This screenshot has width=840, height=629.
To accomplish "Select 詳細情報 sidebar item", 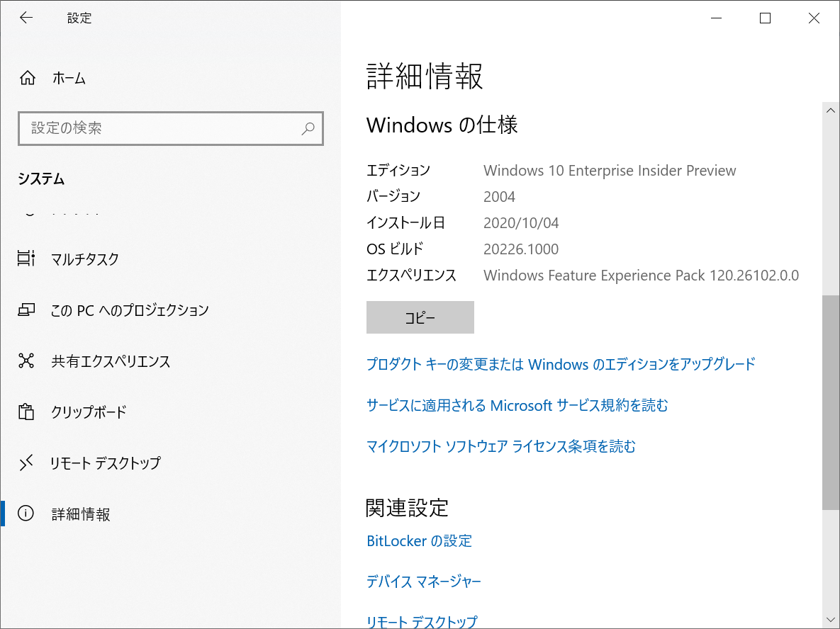I will click(81, 514).
